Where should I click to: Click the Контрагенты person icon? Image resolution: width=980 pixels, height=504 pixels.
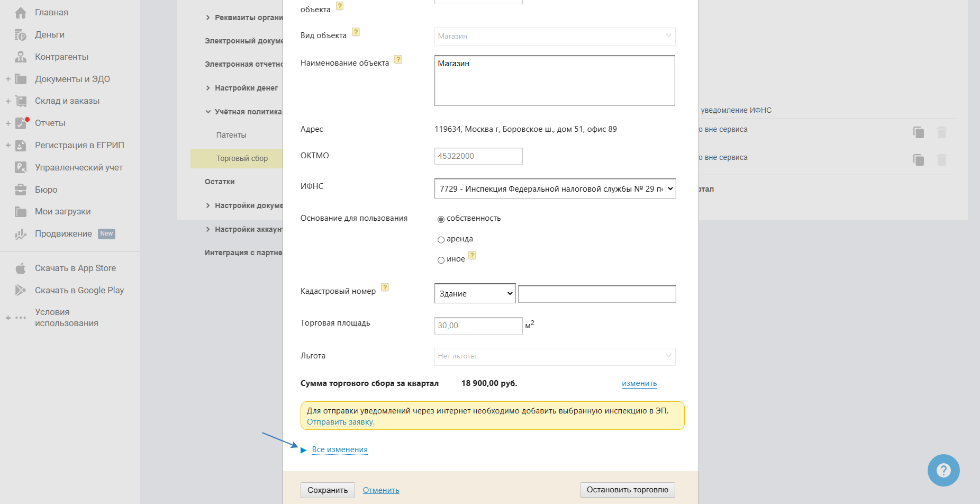[x=21, y=57]
